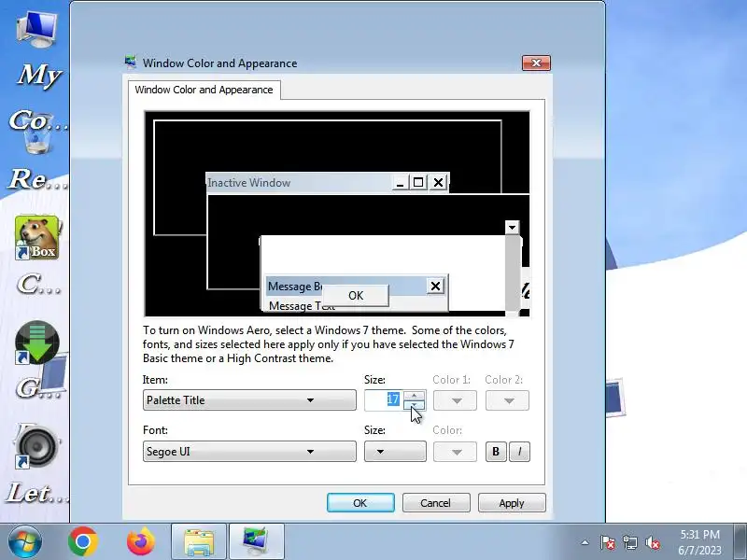Open the Font dropdown showing Segoe UI
Screen dimensions: 747x560
tap(249, 451)
